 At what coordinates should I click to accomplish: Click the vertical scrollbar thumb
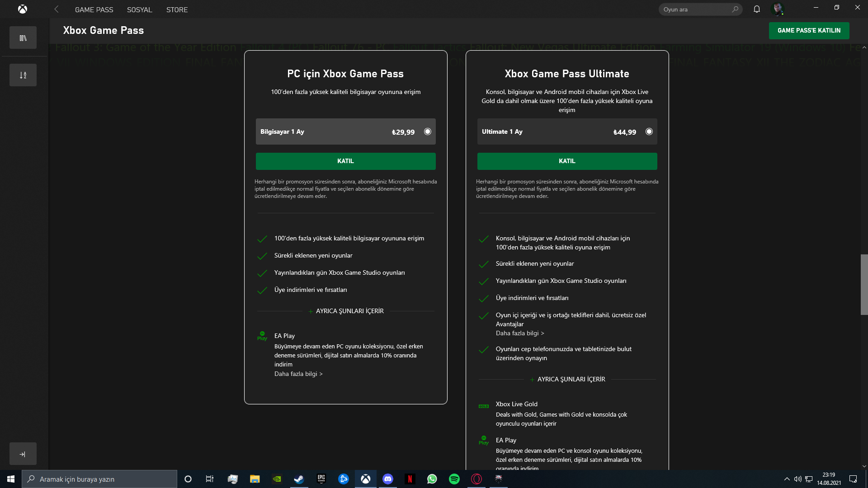pos(864,285)
